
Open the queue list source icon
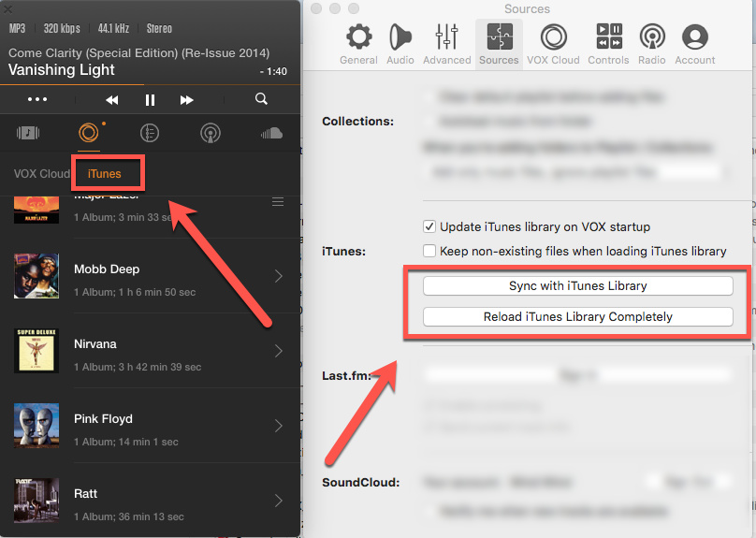(150, 133)
